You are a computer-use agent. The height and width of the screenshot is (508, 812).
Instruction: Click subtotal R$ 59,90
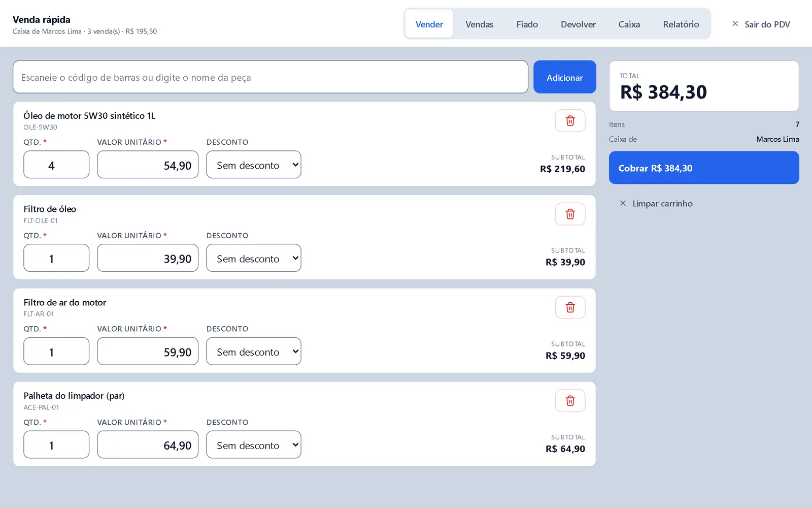(565, 356)
